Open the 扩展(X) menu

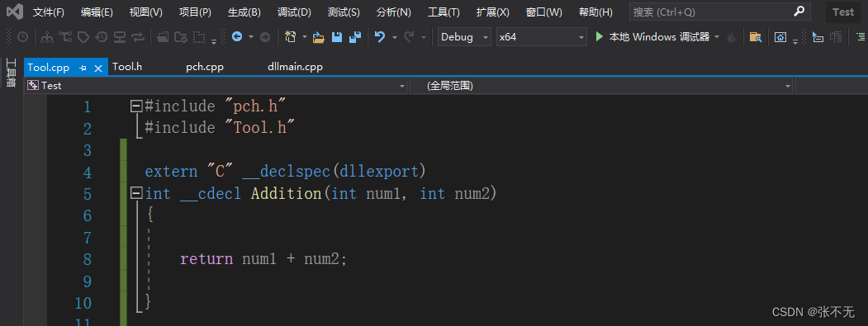(x=493, y=12)
